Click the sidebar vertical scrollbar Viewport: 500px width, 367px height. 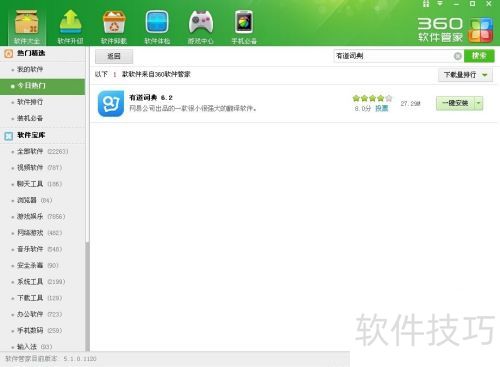tap(87, 297)
